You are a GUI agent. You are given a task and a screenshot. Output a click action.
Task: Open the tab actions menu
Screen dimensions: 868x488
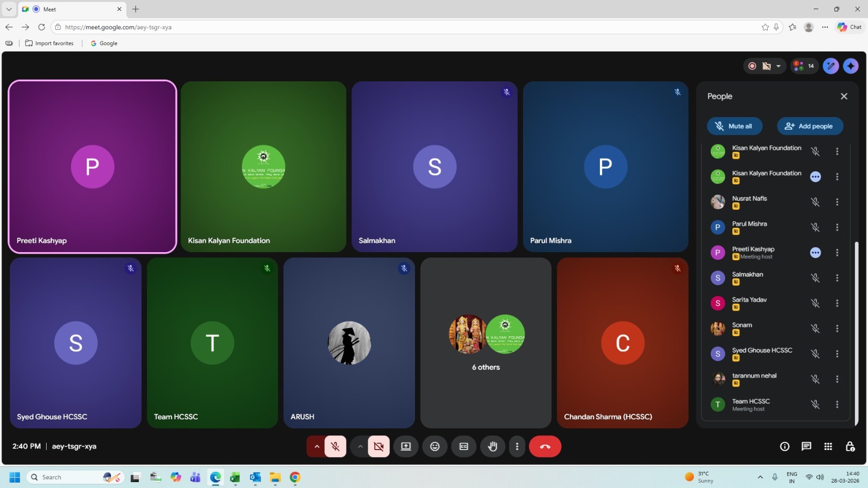tap(9, 9)
